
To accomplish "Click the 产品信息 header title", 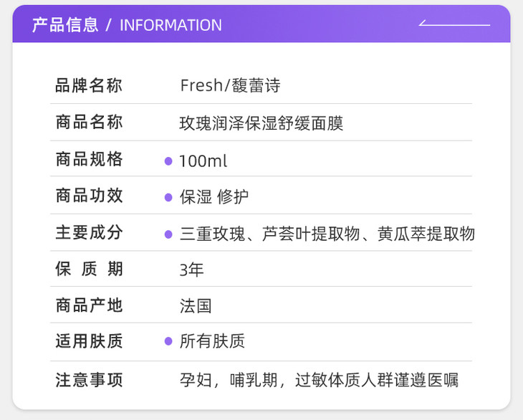I will click(65, 25).
